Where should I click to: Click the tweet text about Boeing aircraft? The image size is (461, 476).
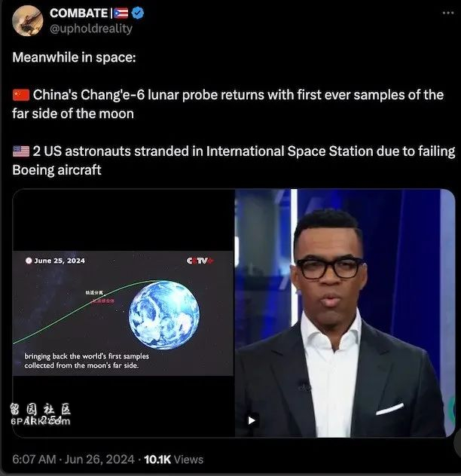234,160
